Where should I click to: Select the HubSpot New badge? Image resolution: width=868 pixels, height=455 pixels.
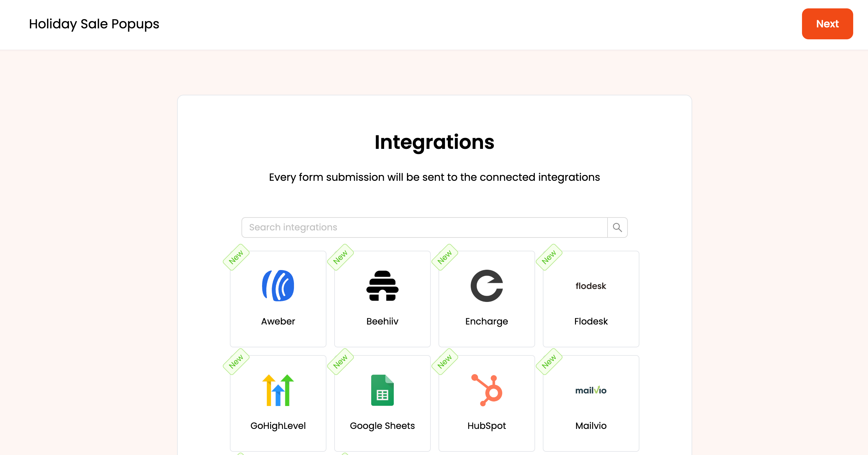[x=444, y=361]
